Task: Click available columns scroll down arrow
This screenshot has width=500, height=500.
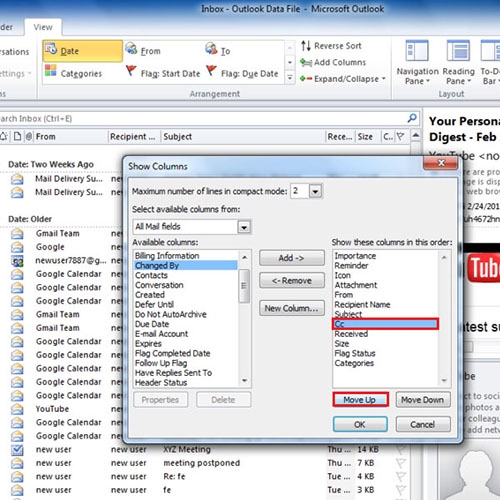Action: 245,381
